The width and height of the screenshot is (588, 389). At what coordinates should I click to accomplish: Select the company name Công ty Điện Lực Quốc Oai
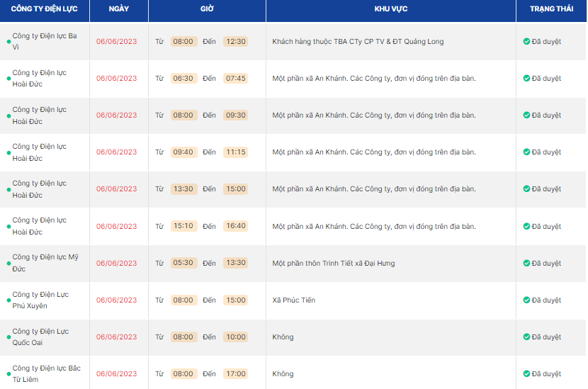40,337
